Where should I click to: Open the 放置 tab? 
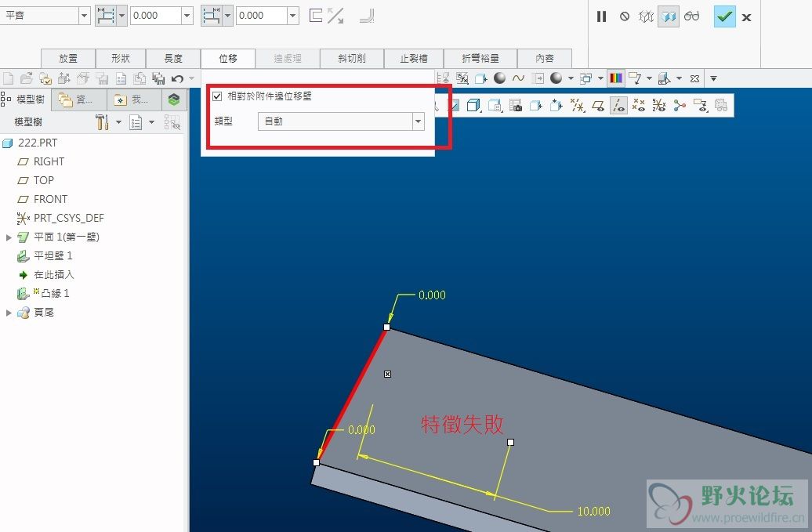(x=68, y=59)
